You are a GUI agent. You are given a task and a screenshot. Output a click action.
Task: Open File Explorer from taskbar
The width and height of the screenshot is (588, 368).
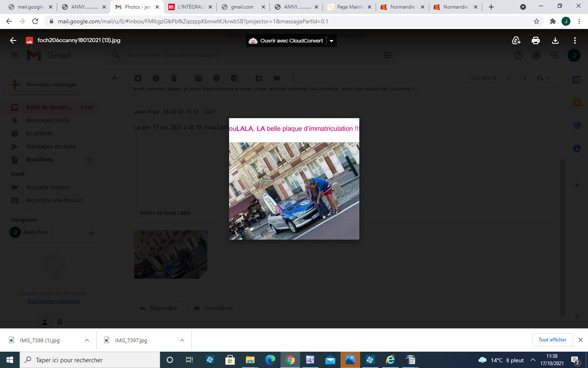(250, 360)
